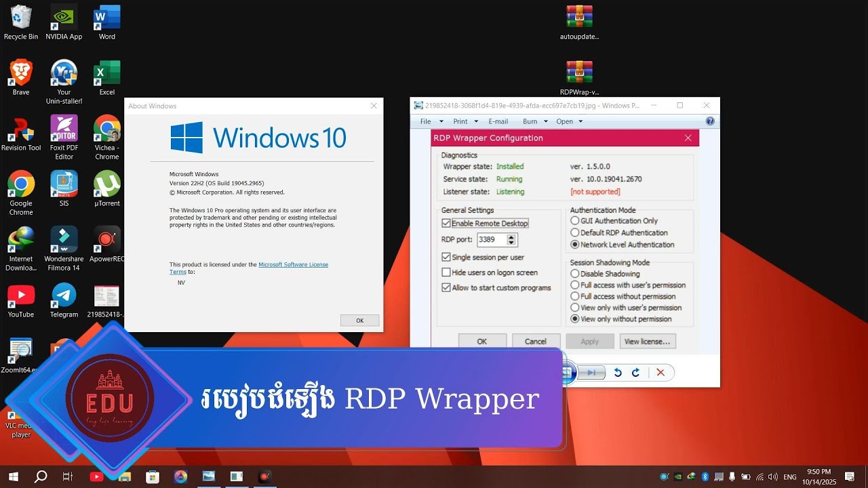Open the taskbar clock and date
This screenshot has width=868, height=488.
818,476
